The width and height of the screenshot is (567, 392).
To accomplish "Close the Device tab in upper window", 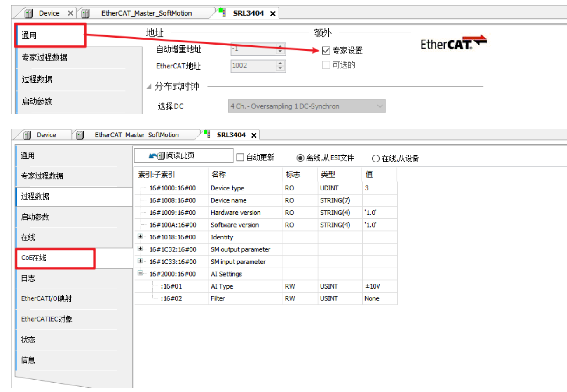I will point(70,13).
